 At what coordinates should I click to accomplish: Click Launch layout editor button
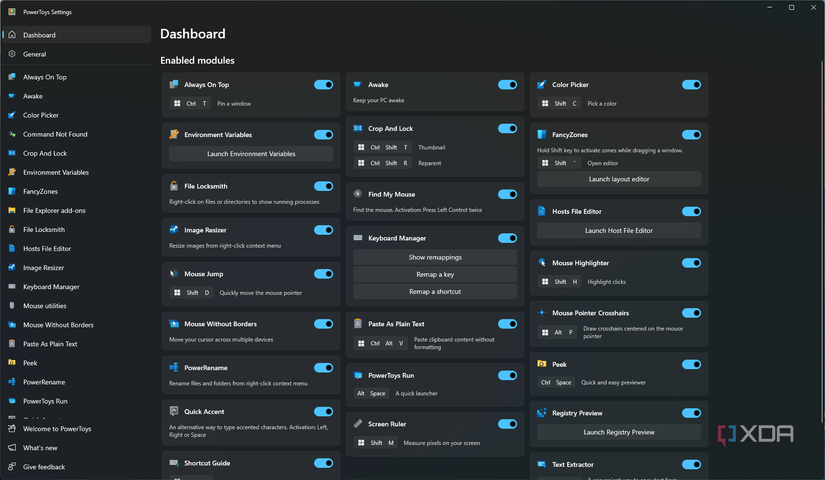pos(619,179)
